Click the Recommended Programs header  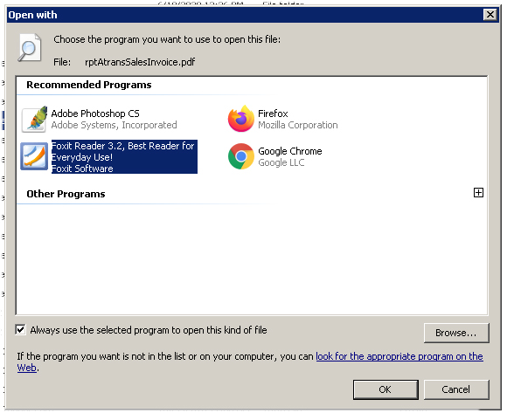89,85
